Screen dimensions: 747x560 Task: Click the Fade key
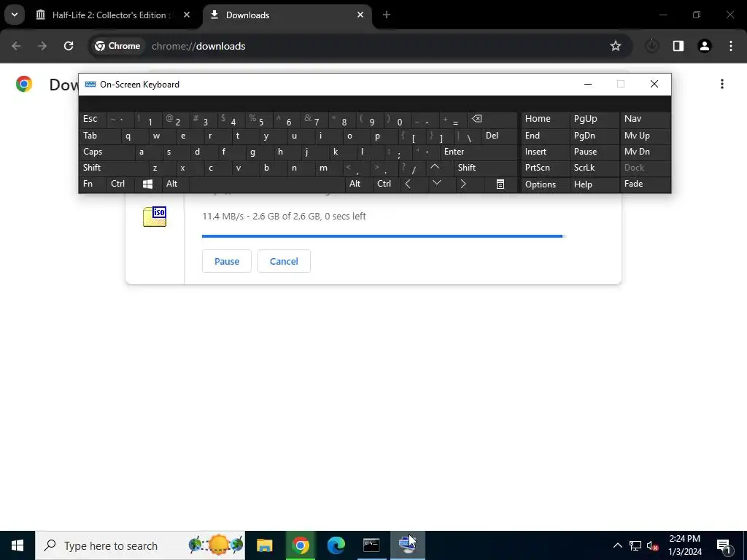[645, 184]
